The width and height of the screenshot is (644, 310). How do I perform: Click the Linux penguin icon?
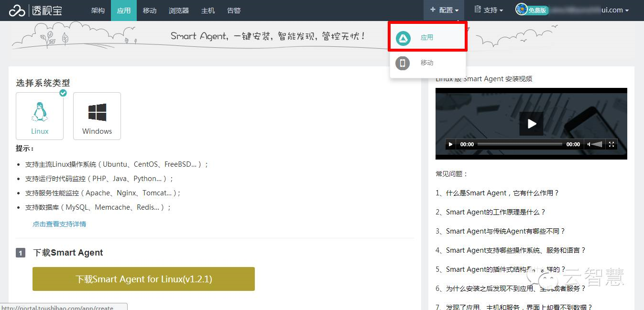pyautogui.click(x=40, y=113)
